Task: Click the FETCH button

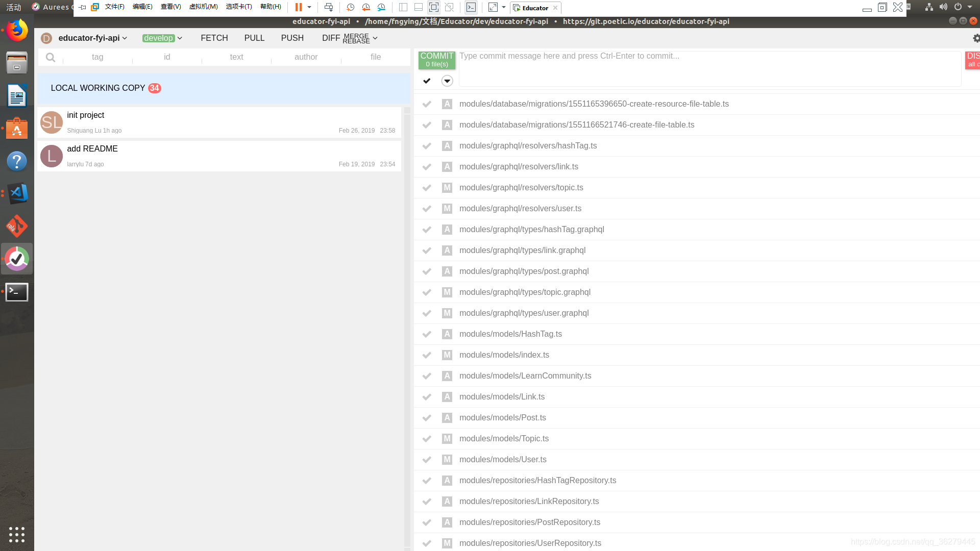Action: point(214,38)
